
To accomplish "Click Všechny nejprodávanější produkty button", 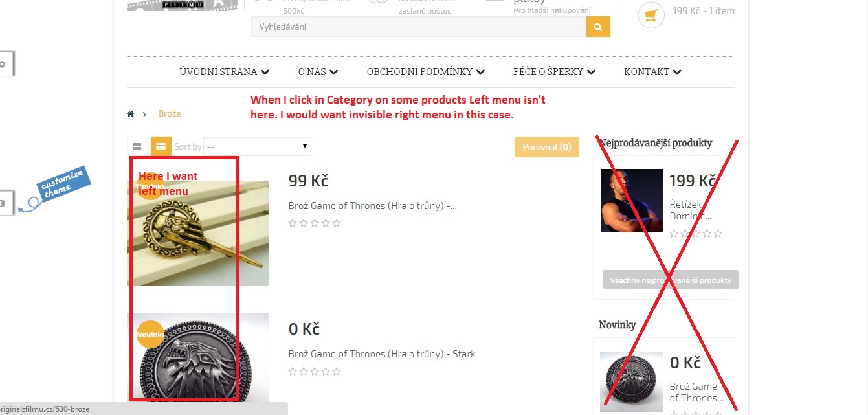I will [x=671, y=280].
